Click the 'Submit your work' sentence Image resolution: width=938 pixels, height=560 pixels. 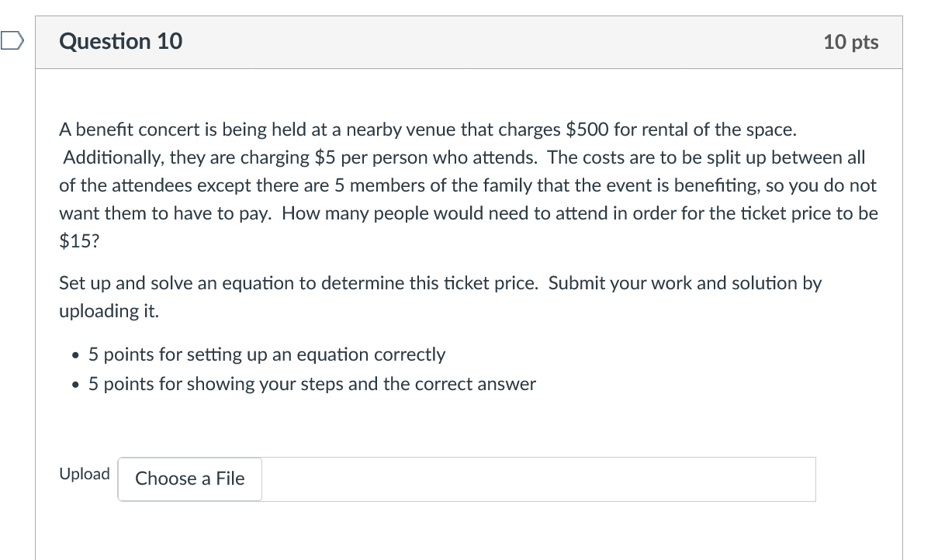684,283
